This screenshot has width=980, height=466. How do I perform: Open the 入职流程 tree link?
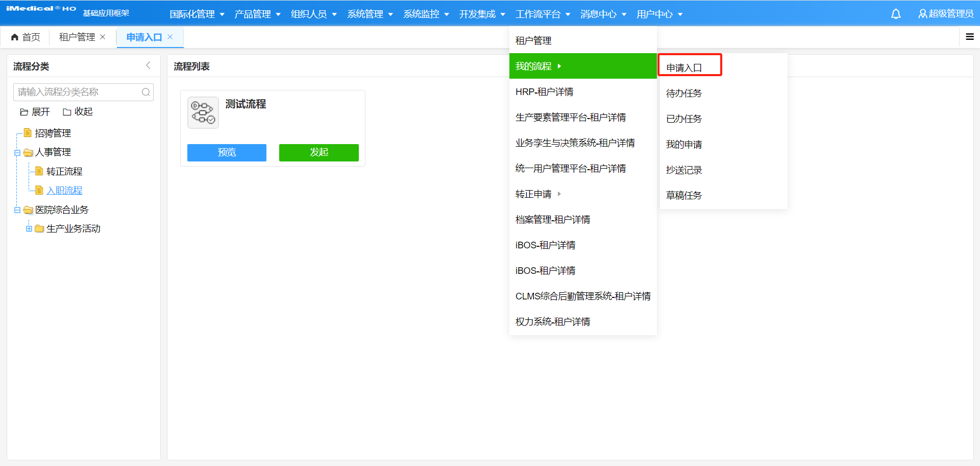pos(64,191)
